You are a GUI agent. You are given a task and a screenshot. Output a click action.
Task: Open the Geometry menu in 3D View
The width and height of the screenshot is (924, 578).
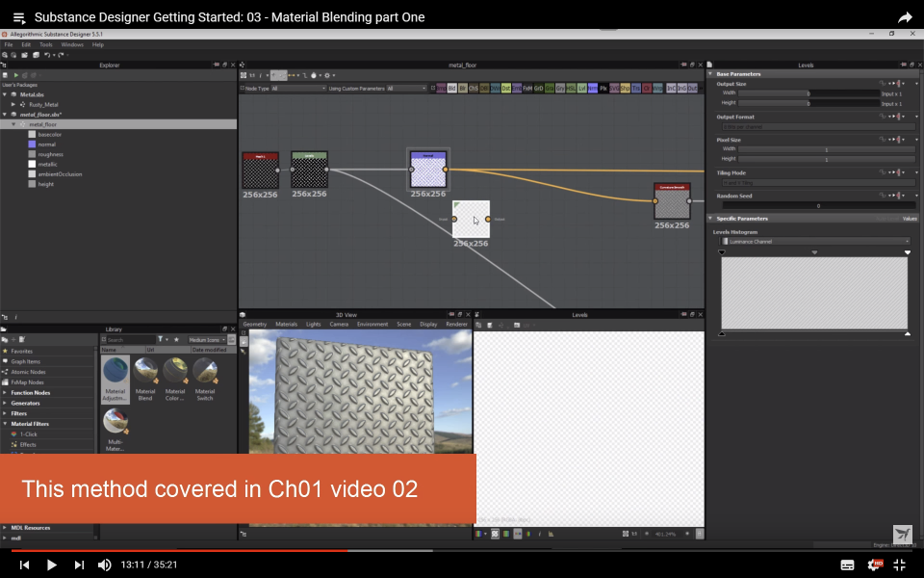[254, 325]
